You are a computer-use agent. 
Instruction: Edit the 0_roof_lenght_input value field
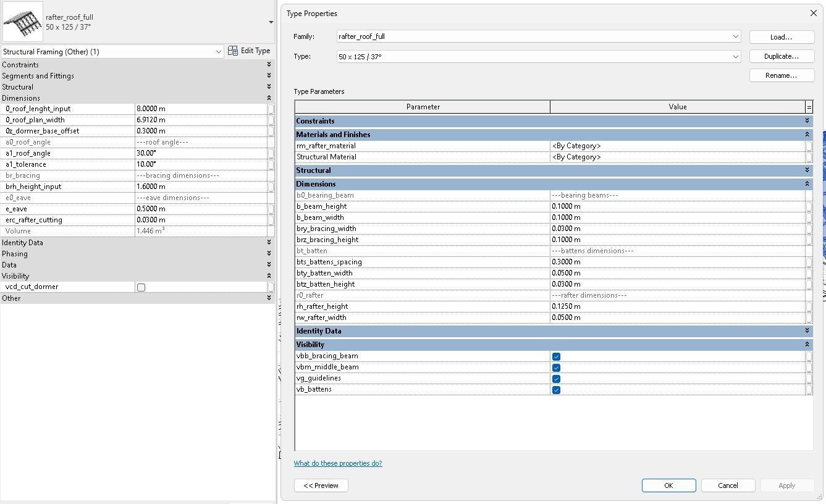tap(201, 109)
